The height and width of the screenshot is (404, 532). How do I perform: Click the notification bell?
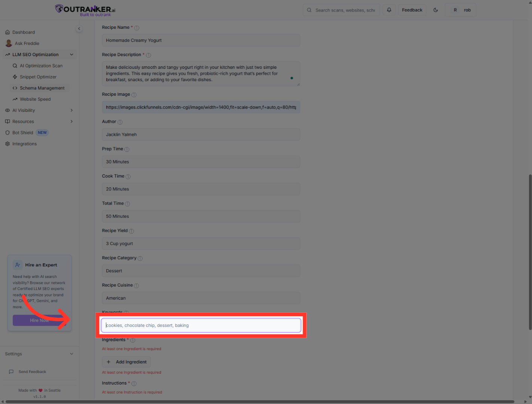[389, 10]
